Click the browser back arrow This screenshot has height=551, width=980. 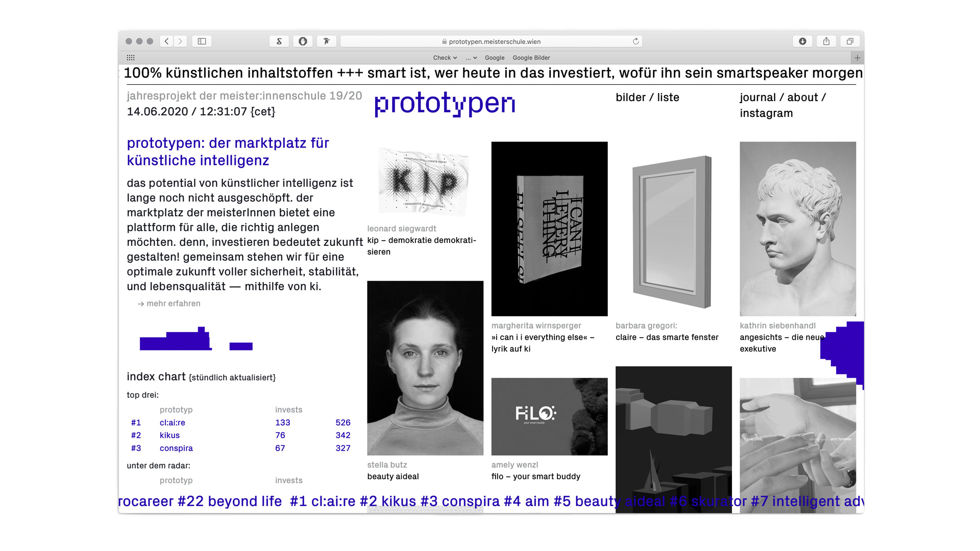[166, 41]
